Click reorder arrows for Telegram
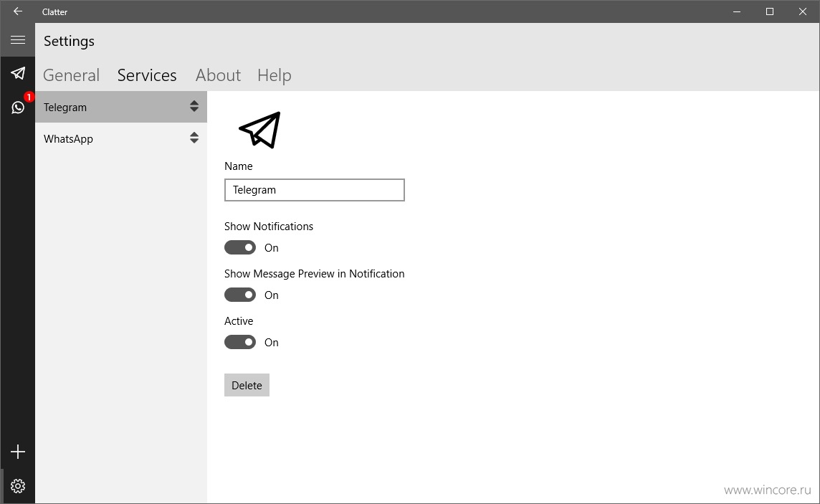Screen dimensions: 820x504 (194, 106)
